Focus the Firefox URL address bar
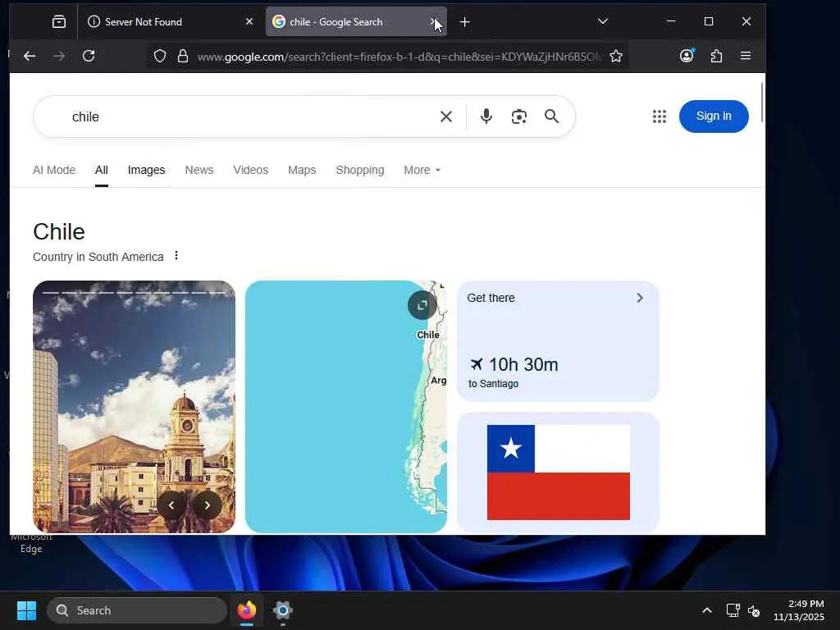 pos(399,57)
